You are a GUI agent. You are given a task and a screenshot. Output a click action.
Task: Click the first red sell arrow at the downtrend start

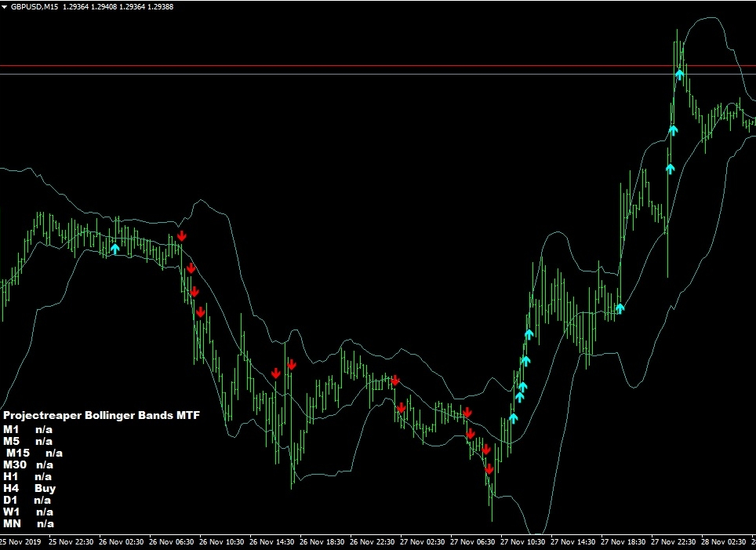[x=182, y=235]
